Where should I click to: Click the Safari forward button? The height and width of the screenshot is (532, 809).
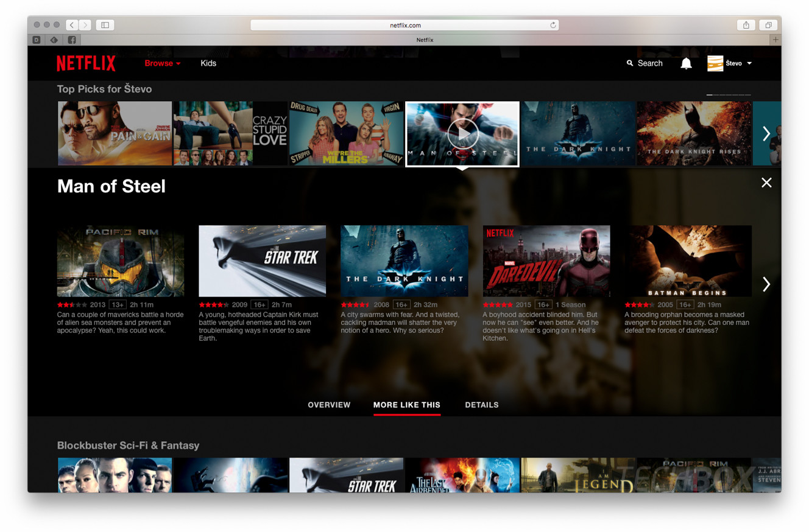coord(85,25)
